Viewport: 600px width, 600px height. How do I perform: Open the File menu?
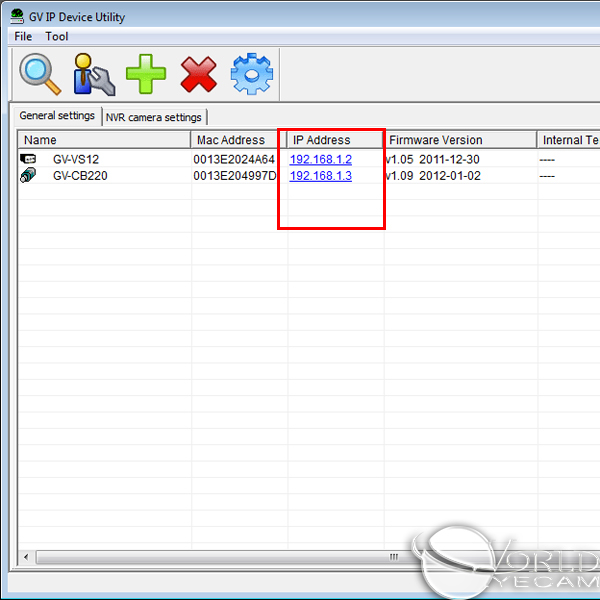(x=23, y=36)
